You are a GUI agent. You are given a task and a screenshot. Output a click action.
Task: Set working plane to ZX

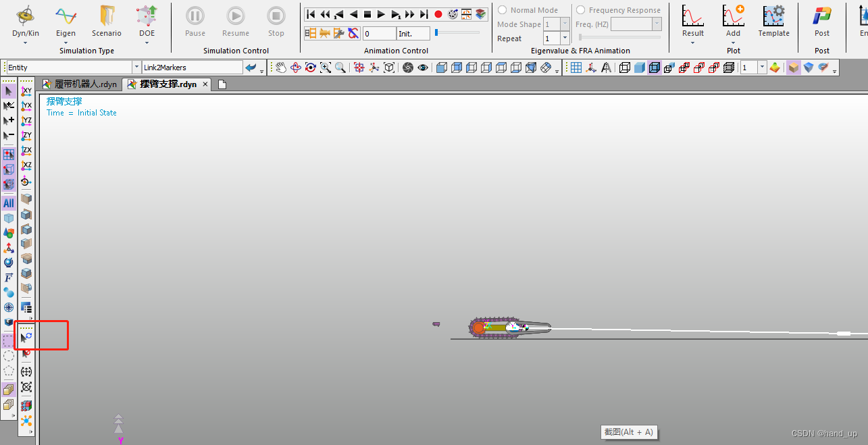click(x=26, y=151)
